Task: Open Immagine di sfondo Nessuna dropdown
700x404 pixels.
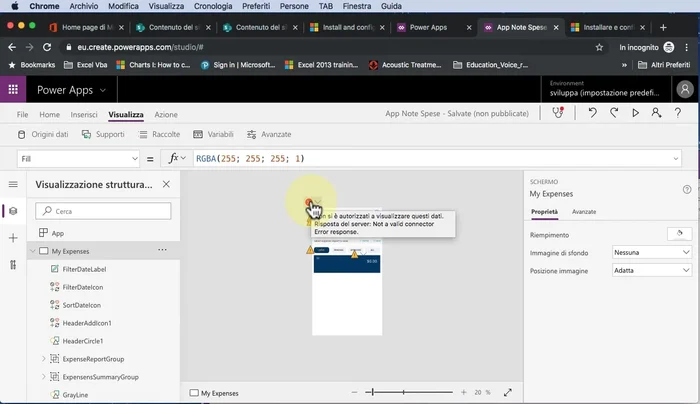Action: click(x=651, y=253)
